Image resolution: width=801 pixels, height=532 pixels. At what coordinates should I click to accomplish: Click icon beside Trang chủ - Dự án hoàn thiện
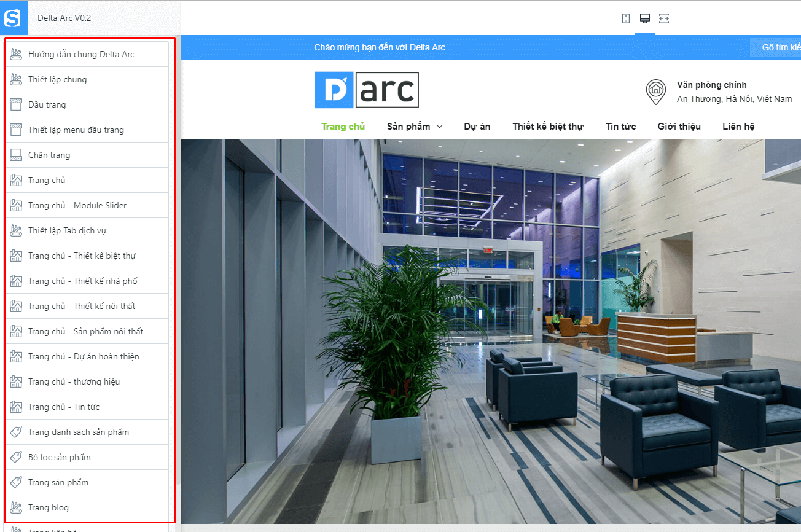tap(17, 356)
